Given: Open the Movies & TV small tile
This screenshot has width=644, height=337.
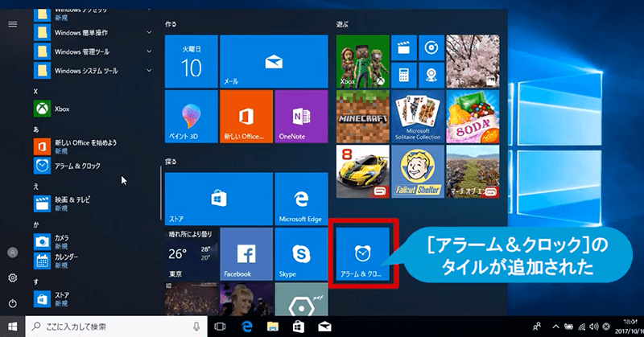Looking at the screenshot, I should pos(404,47).
